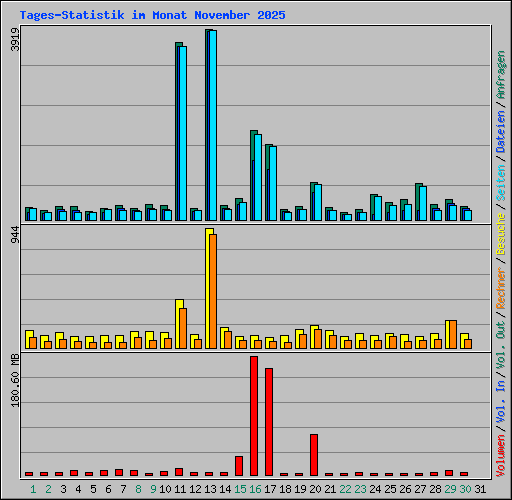Click green day label 9 on the x-axis

[153, 489]
